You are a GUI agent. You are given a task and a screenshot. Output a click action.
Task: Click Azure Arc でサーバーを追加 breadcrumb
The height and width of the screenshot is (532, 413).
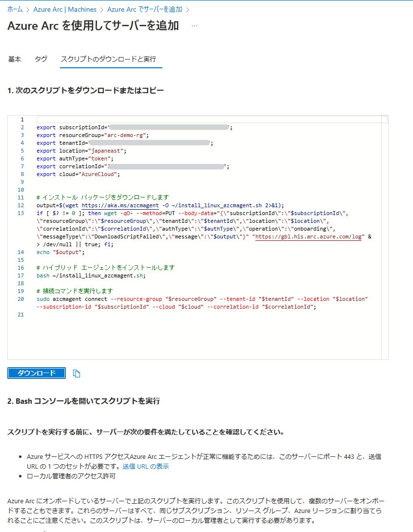(145, 9)
